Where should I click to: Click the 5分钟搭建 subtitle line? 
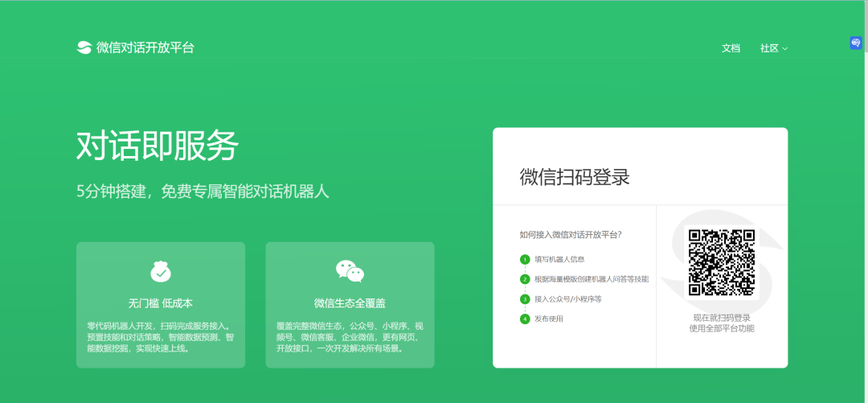tap(203, 191)
